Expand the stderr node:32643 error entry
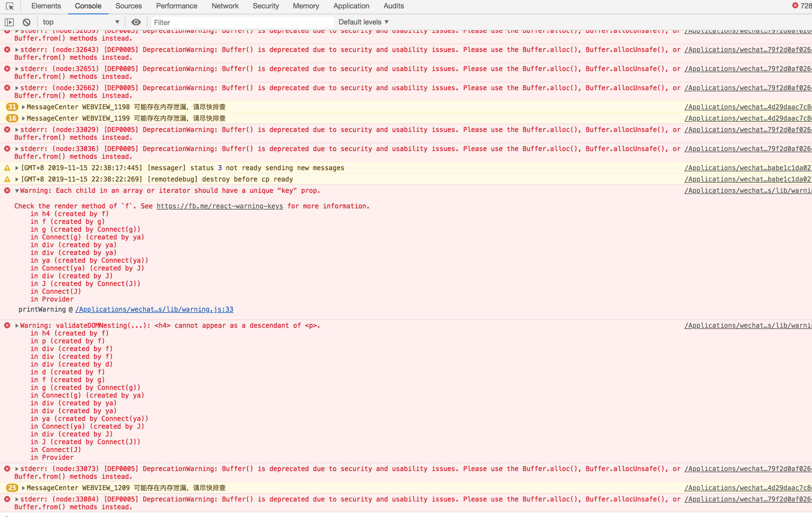 (x=17, y=50)
